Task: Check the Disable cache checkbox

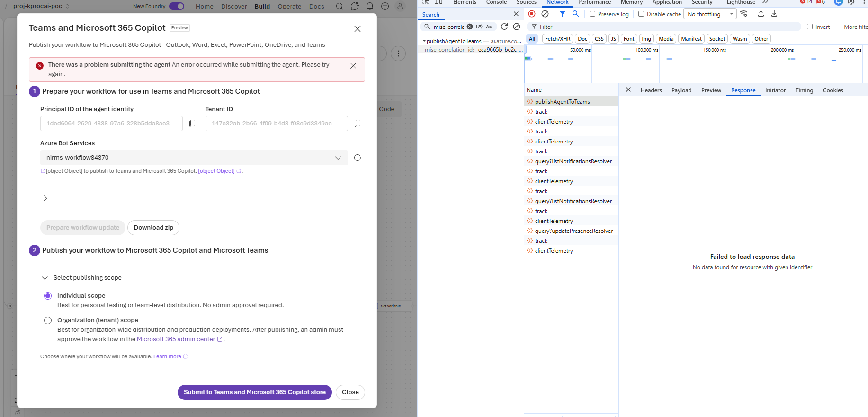Action: [x=641, y=14]
